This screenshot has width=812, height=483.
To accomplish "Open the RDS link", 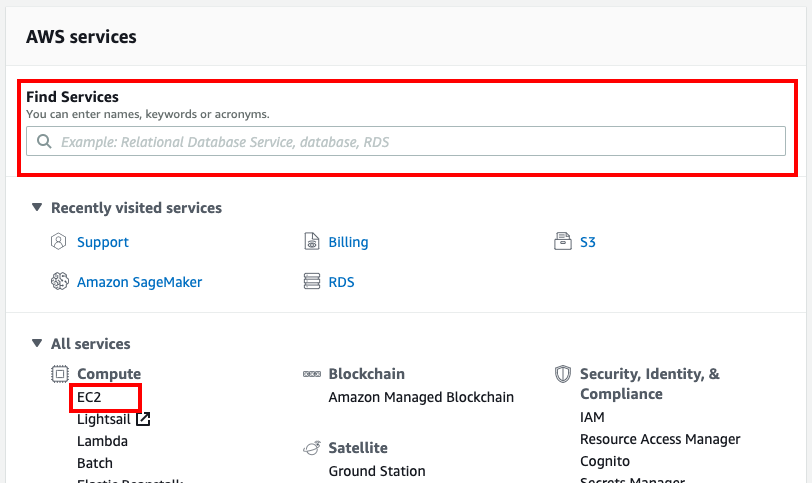I will pyautogui.click(x=341, y=282).
